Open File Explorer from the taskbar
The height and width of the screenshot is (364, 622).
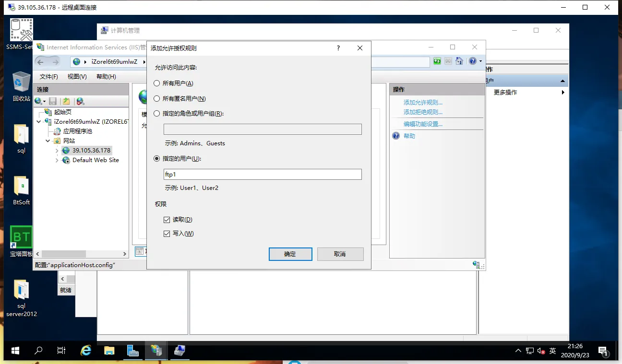pos(109,351)
